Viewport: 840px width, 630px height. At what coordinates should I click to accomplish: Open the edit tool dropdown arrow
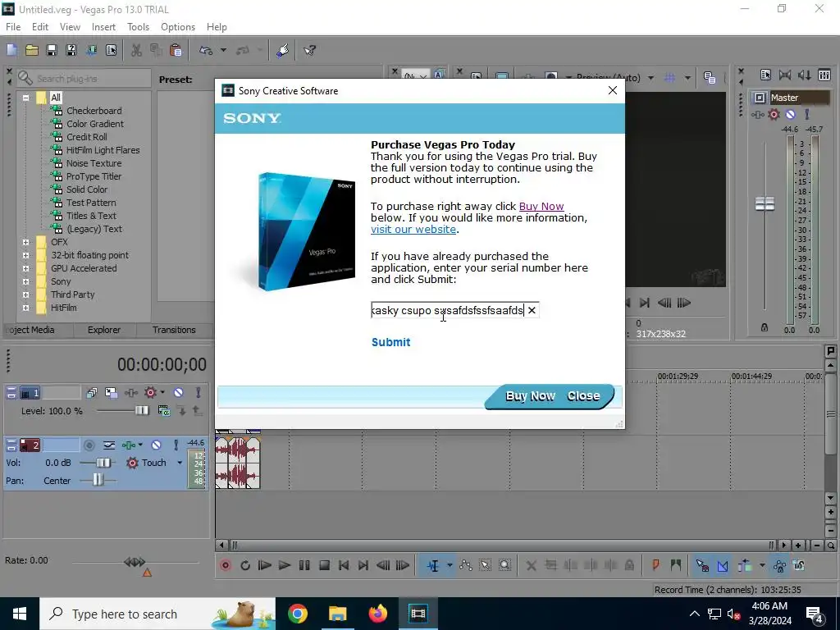coord(450,565)
